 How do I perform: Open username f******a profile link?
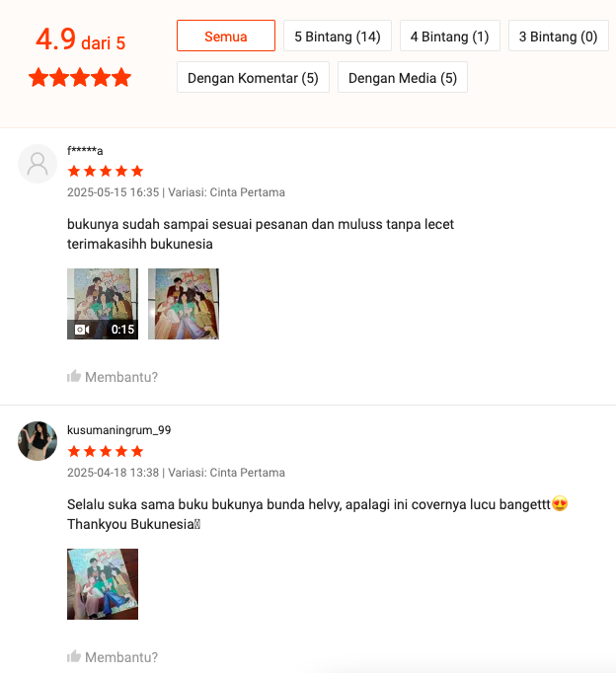85,151
